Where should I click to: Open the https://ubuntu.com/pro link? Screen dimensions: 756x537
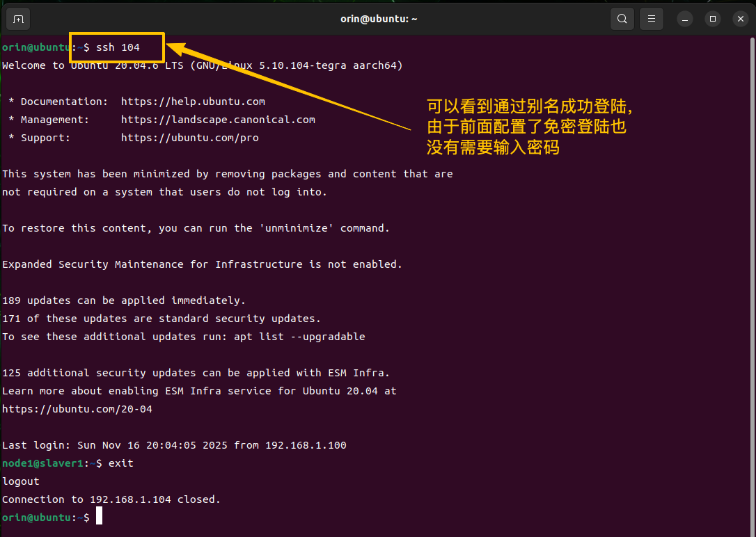[x=190, y=138]
